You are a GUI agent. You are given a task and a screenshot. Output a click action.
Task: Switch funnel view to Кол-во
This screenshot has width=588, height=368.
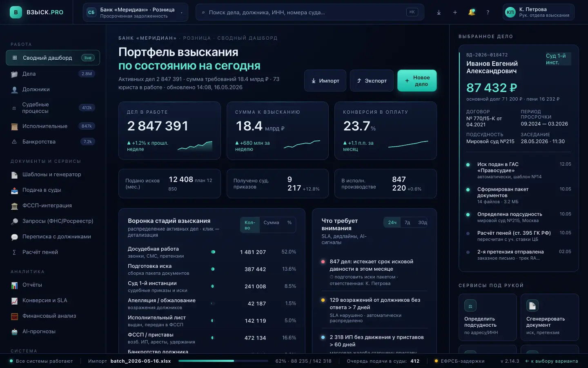click(250, 225)
